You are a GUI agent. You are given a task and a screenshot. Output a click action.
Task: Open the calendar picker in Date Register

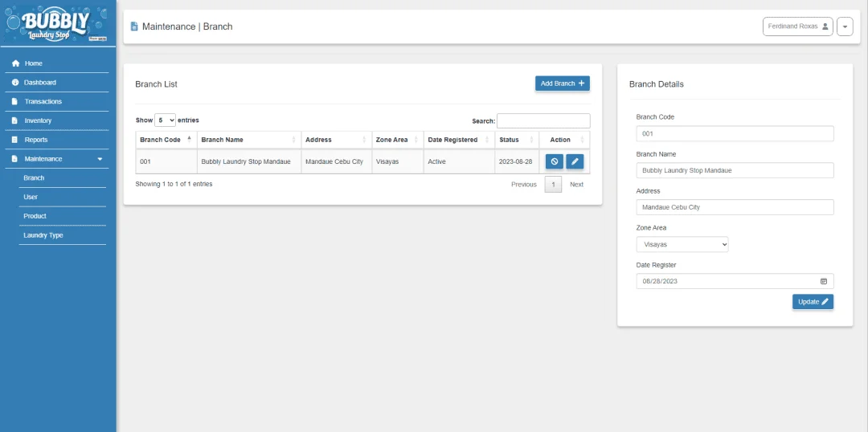tap(823, 281)
